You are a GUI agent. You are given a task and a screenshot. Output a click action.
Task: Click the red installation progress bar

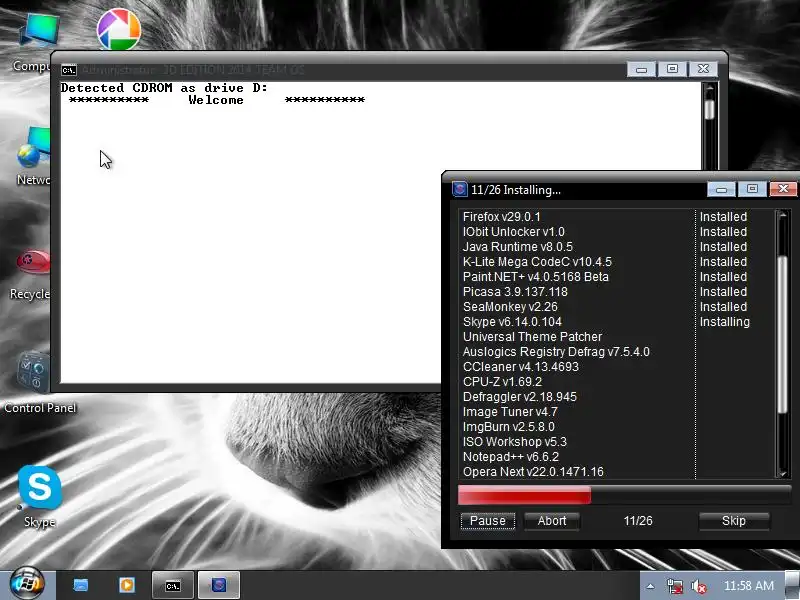point(524,495)
